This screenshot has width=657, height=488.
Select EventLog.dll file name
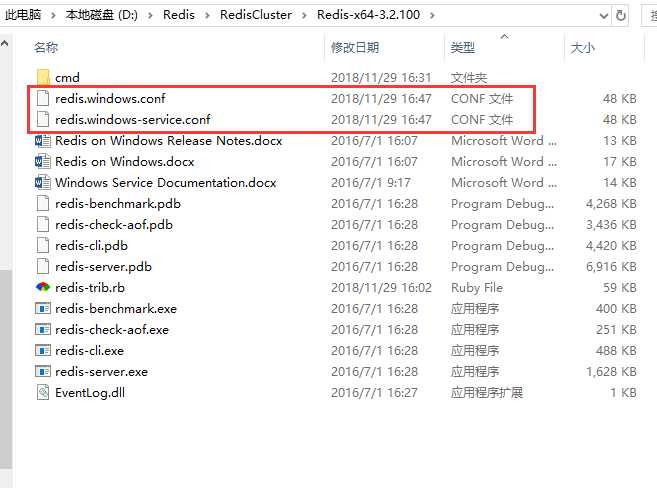pos(90,392)
